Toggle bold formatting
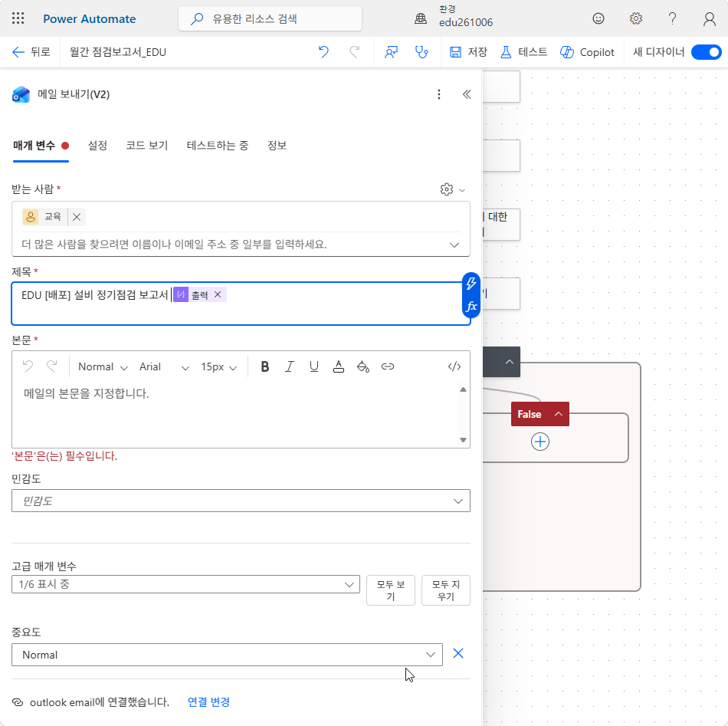 [x=264, y=366]
